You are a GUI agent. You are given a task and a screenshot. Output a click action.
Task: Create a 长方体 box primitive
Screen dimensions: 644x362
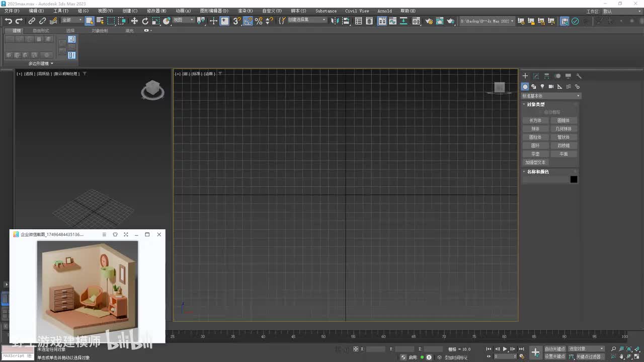[x=535, y=121]
